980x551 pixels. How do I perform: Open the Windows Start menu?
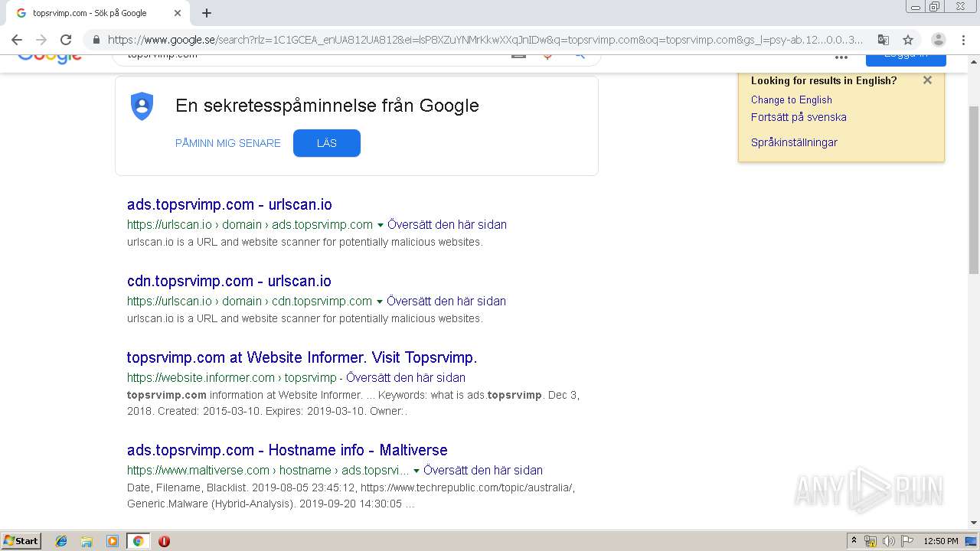coord(21,541)
